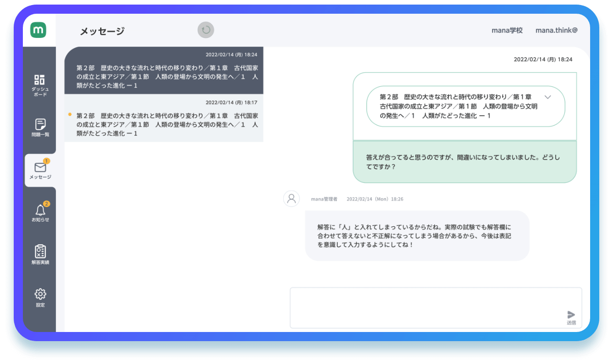
Task: Click the user avatar next to mana管理者
Action: [x=291, y=199]
